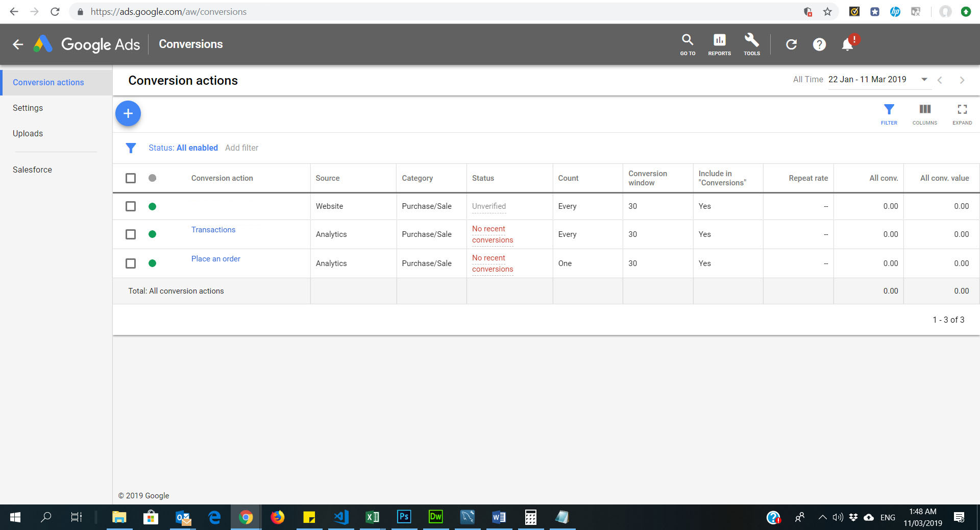This screenshot has width=980, height=530.
Task: Go to the previous date range arrow
Action: click(x=940, y=80)
